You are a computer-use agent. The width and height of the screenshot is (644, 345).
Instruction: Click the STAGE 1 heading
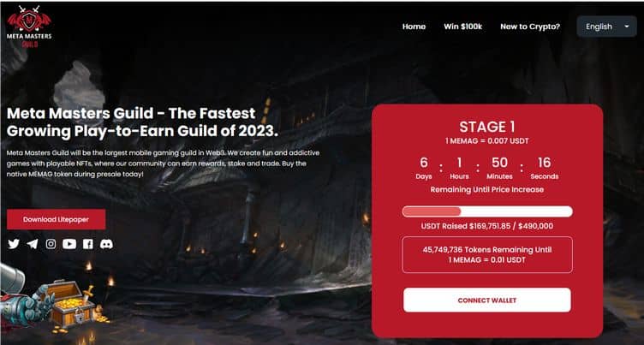(487, 127)
